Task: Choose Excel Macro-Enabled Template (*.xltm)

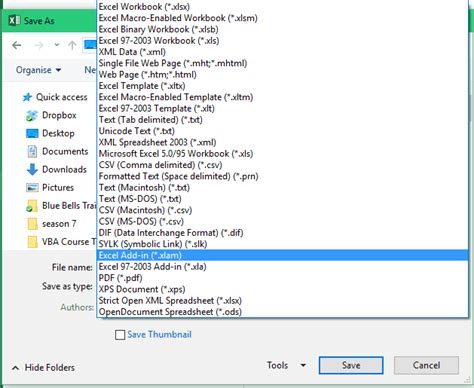Action: point(282,97)
